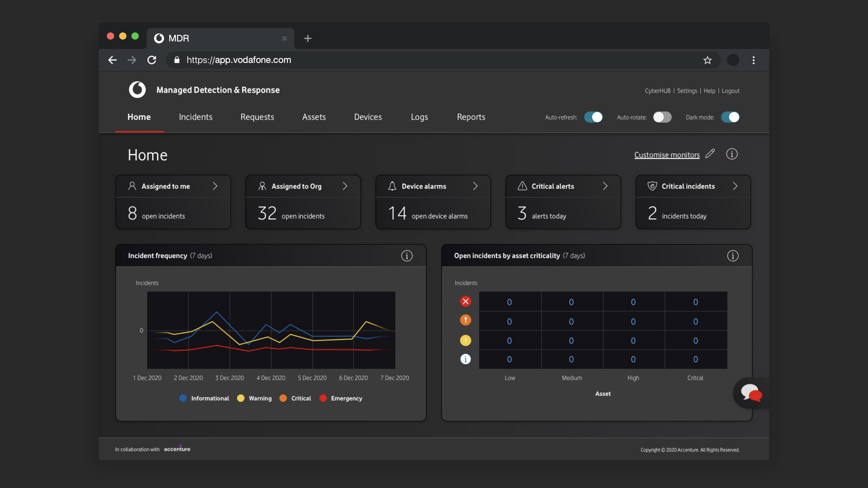Click the Help link
This screenshot has height=488, width=868.
click(x=709, y=91)
